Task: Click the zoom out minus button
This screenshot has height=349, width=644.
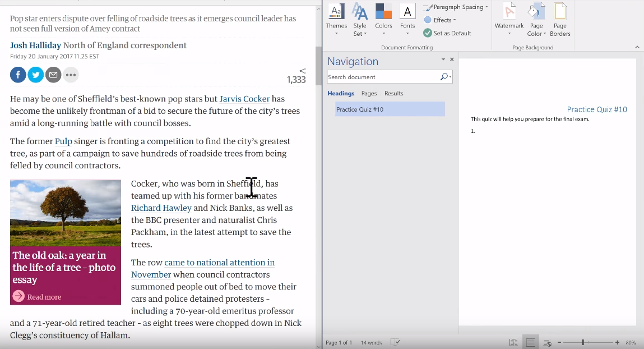Action: 559,342
